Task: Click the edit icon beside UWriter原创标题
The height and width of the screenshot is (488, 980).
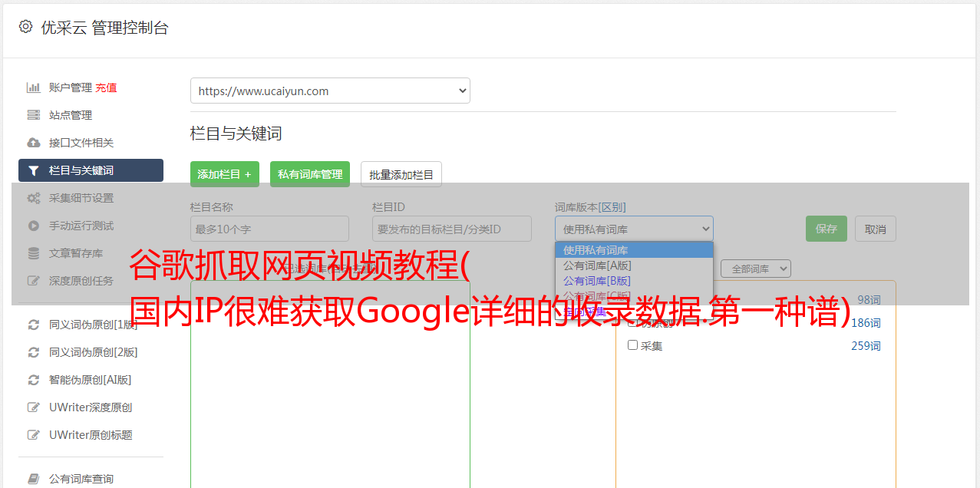Action: [33, 435]
